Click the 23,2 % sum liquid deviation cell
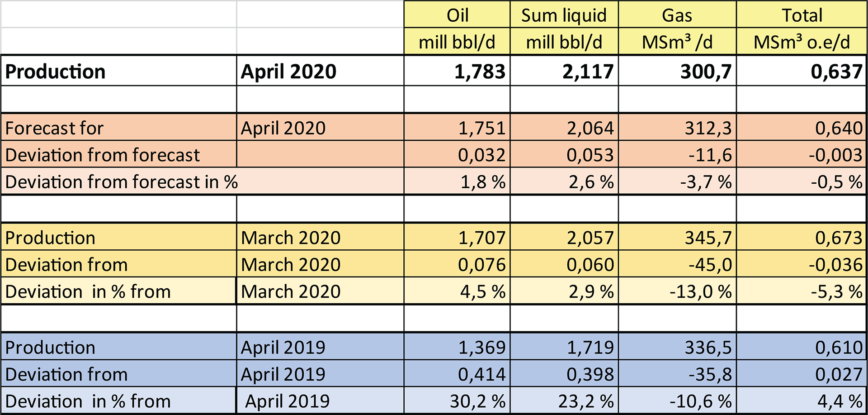This screenshot has height=415, width=868. pyautogui.click(x=585, y=401)
